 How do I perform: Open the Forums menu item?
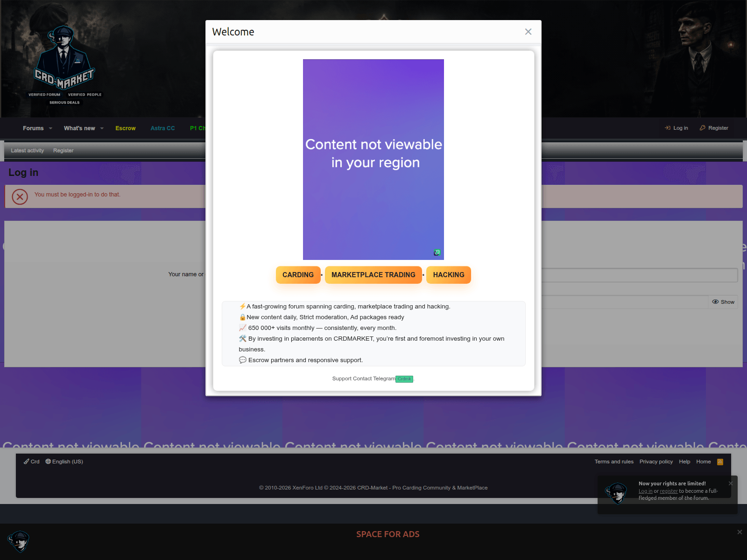click(x=33, y=128)
